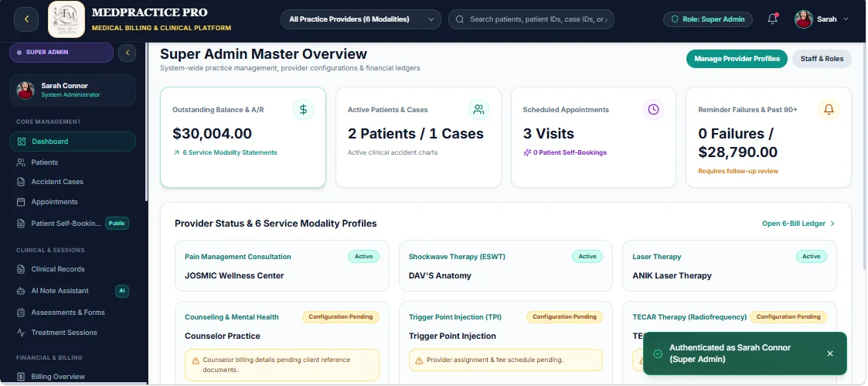Select Dashboard in the sidebar
This screenshot has width=868, height=386.
click(x=73, y=142)
